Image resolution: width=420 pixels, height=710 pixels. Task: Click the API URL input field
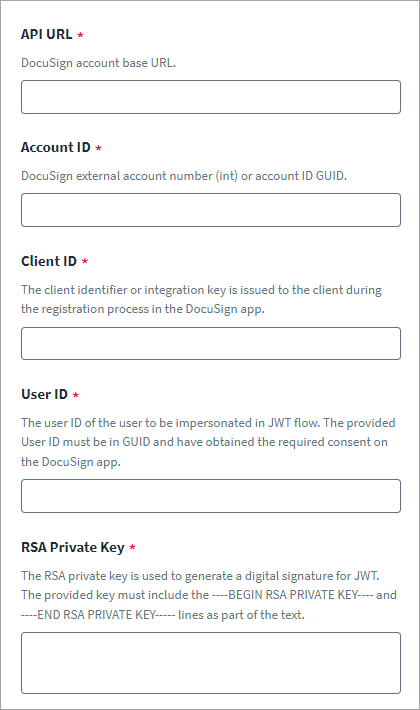coord(211,97)
